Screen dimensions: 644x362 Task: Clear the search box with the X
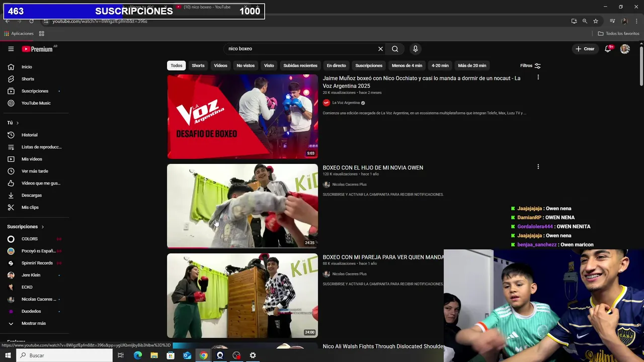pyautogui.click(x=380, y=49)
